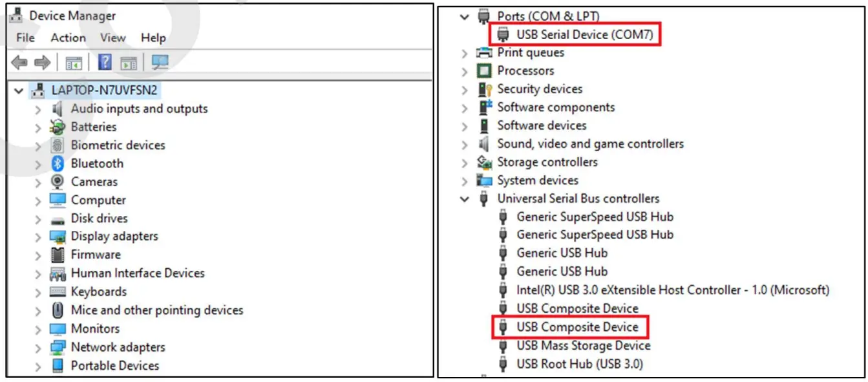Open the View menu
This screenshot has width=868, height=382.
coord(112,37)
